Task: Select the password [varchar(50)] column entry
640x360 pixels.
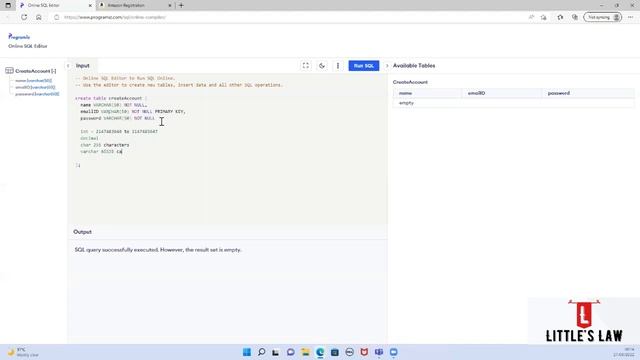Action: pyautogui.click(x=37, y=94)
